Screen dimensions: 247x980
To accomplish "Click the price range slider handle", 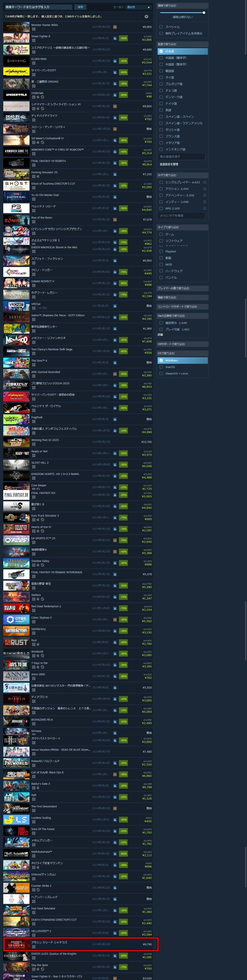I will [204, 13].
